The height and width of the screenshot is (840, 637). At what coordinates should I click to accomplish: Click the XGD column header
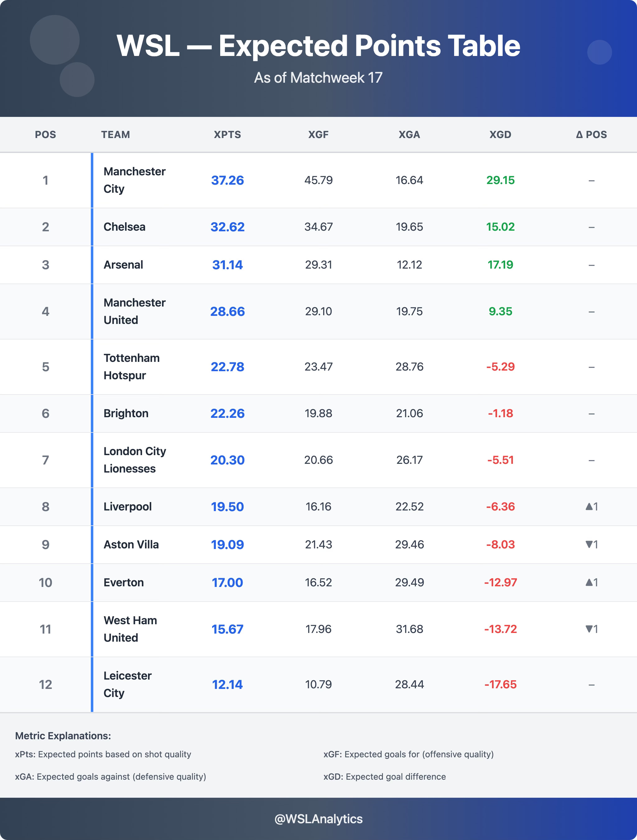(x=500, y=134)
